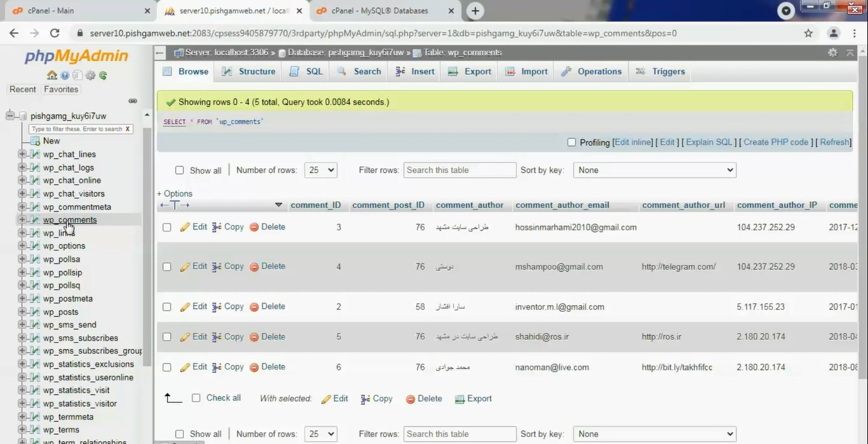Open the Export tab
This screenshot has width=868, height=444.
coord(470,71)
